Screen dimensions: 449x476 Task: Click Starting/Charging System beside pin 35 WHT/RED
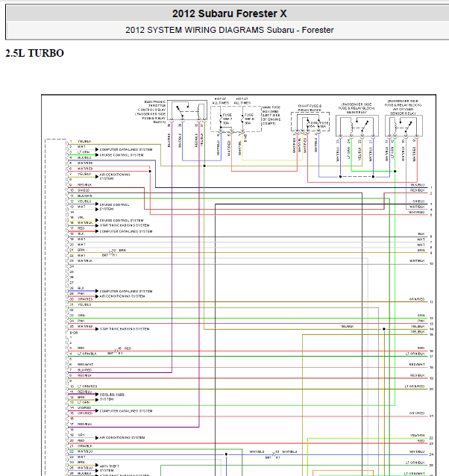pyautogui.click(x=125, y=329)
